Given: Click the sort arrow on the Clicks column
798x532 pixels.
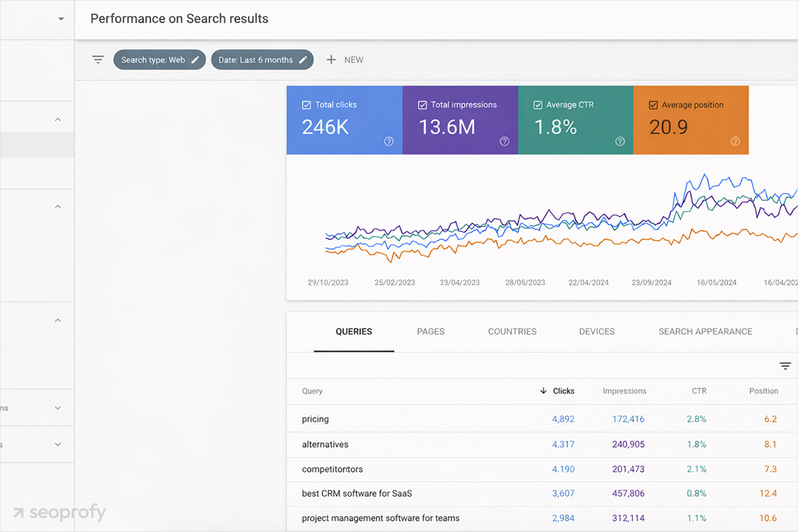Looking at the screenshot, I should (543, 391).
